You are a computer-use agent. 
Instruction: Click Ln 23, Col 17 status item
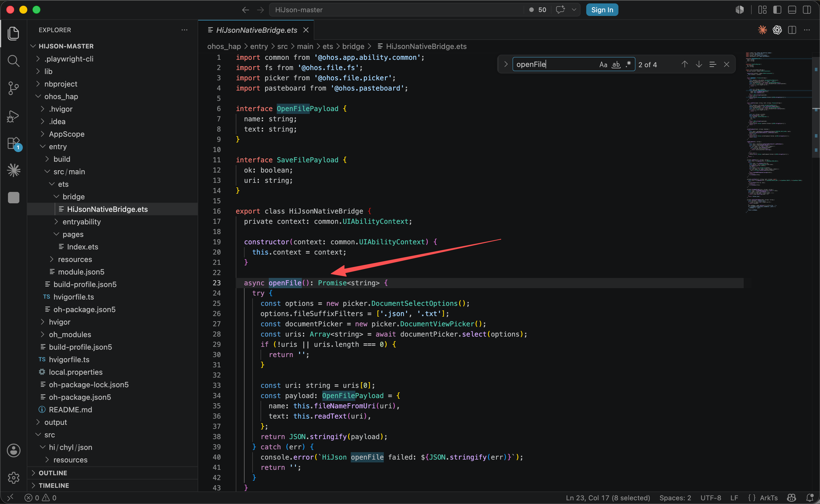click(x=607, y=498)
